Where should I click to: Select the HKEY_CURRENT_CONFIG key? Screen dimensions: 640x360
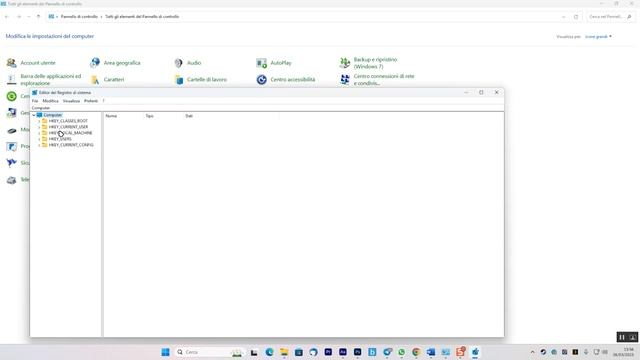tap(71, 145)
